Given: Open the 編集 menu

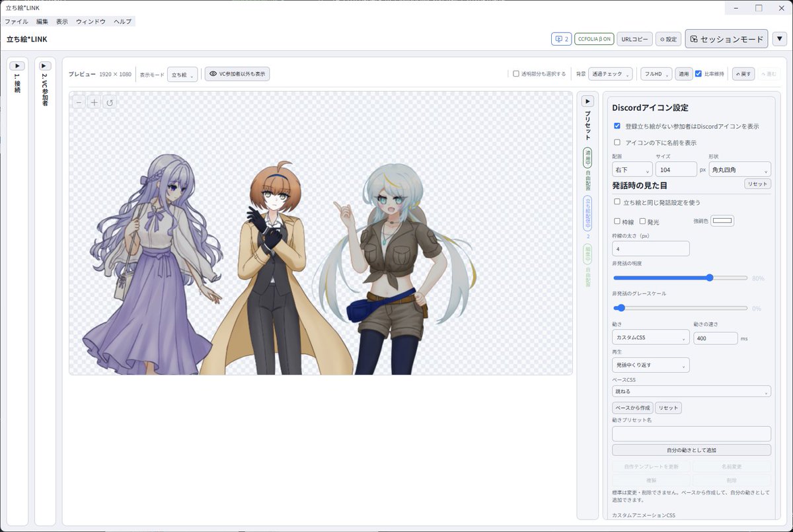Looking at the screenshot, I should click(x=42, y=22).
